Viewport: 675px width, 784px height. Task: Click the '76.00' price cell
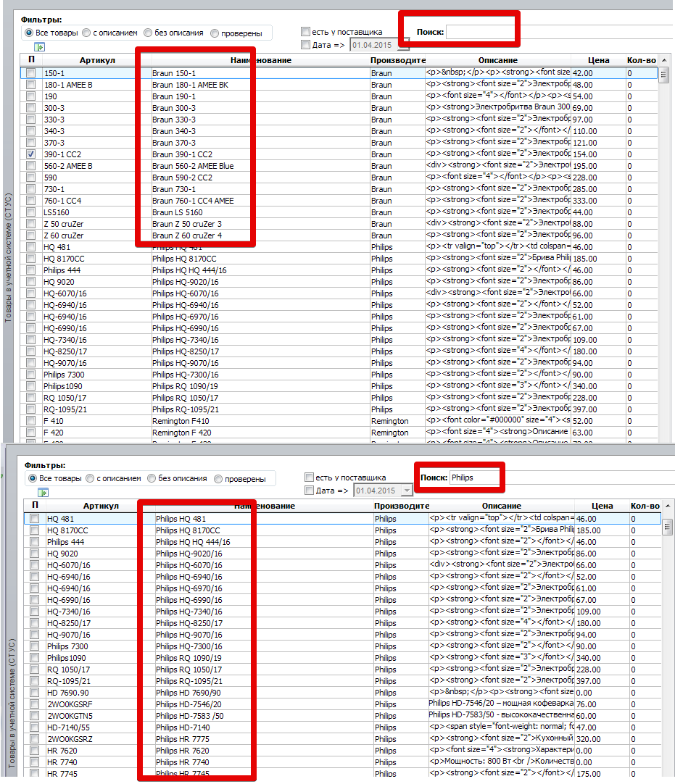point(602,704)
